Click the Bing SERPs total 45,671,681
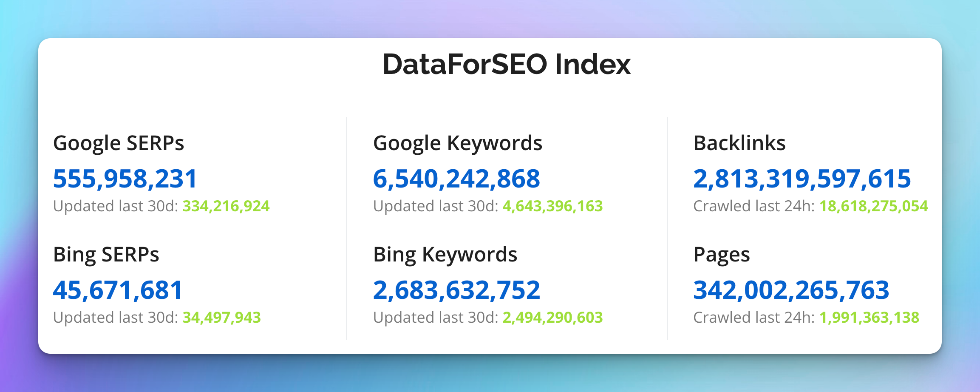This screenshot has width=980, height=392. [118, 290]
